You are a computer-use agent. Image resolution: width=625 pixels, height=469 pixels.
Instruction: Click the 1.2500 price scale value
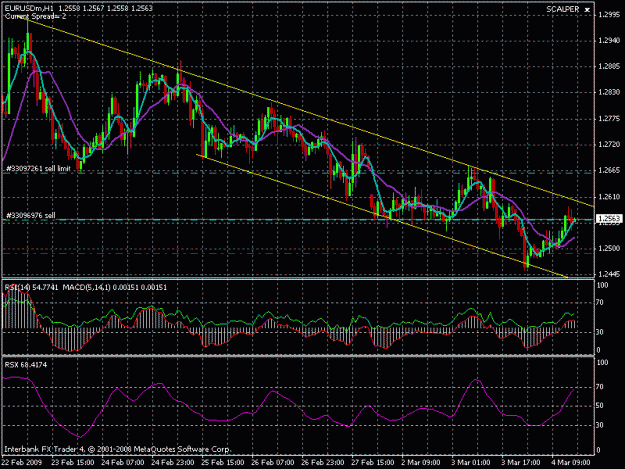point(609,248)
